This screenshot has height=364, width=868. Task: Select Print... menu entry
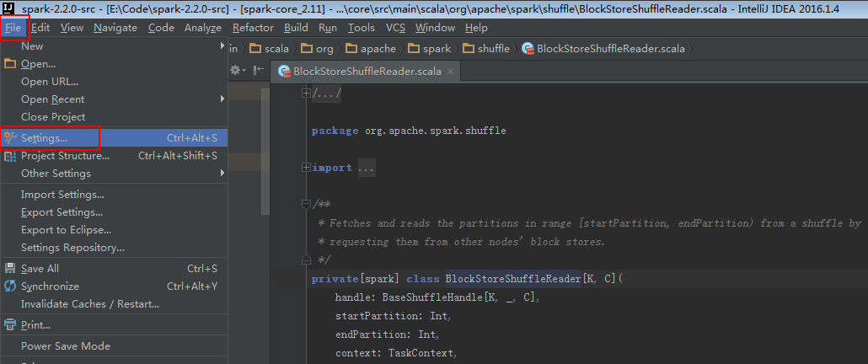point(114,325)
